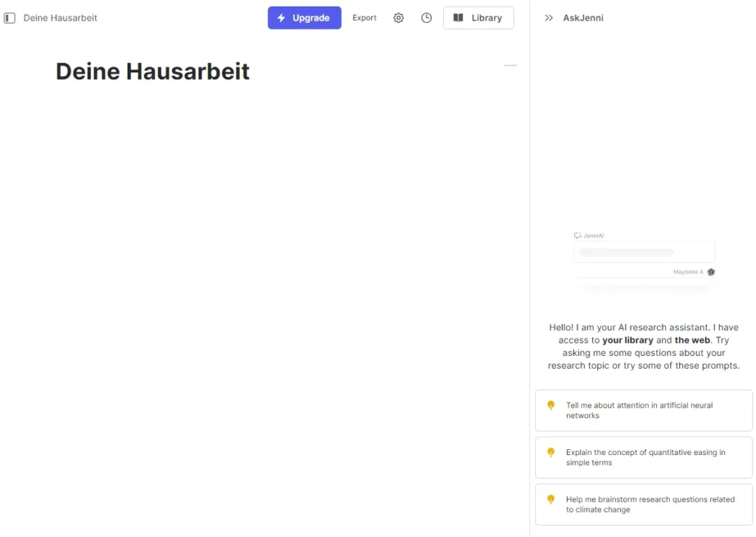
Task: Click the AskJenni panel title
Action: [583, 18]
